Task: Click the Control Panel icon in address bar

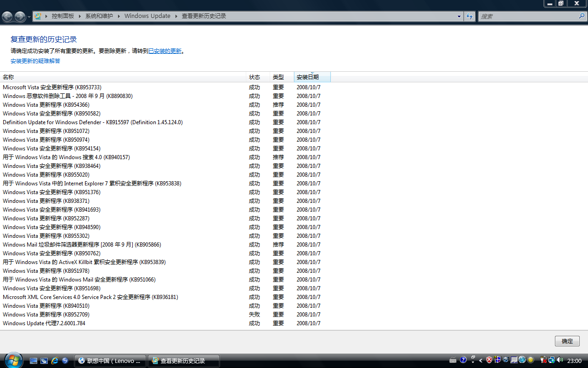Action: (38, 16)
